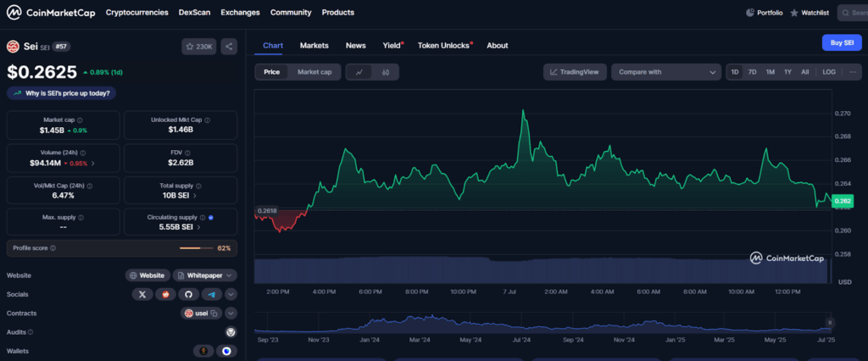868x361 pixels.
Task: Switch chart to line view icon
Action: click(x=359, y=72)
